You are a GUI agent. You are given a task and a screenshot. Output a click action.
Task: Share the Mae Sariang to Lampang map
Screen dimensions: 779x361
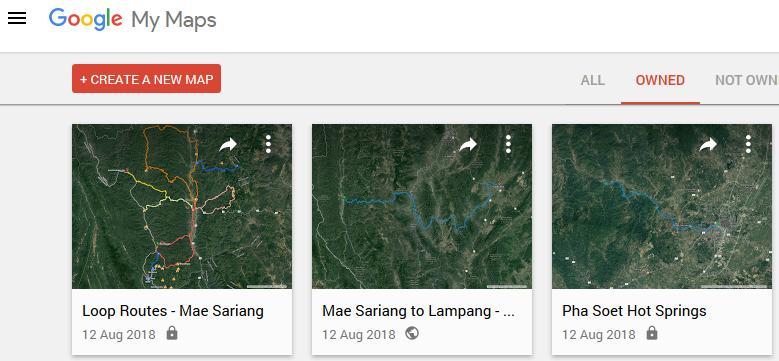[468, 145]
